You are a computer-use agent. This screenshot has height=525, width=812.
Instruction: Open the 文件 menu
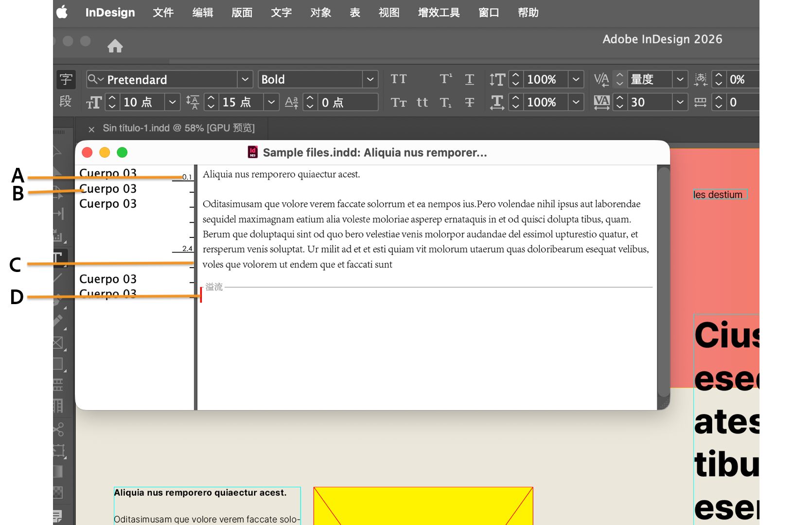click(x=163, y=12)
